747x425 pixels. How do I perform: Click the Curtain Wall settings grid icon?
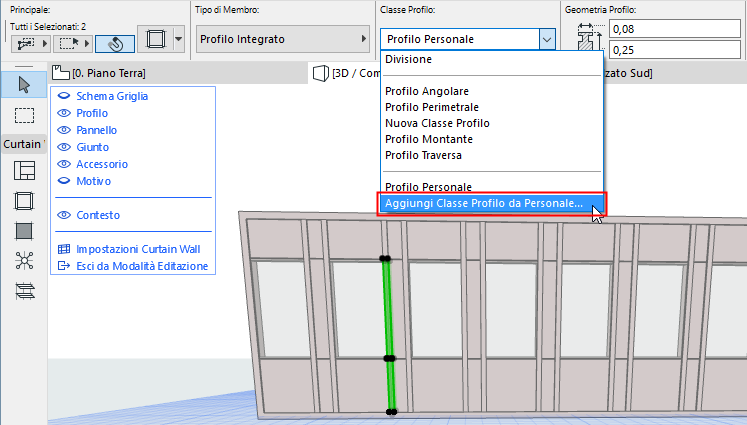64,249
